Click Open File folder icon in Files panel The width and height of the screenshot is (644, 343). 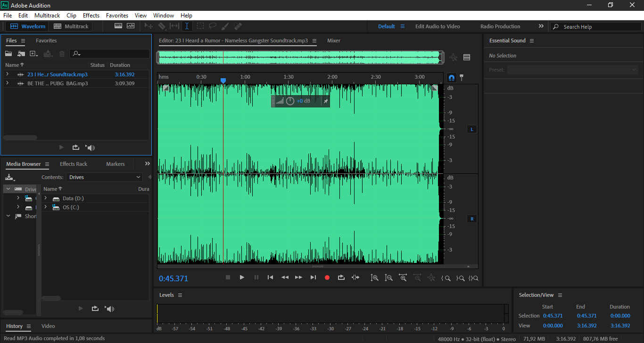click(x=8, y=54)
